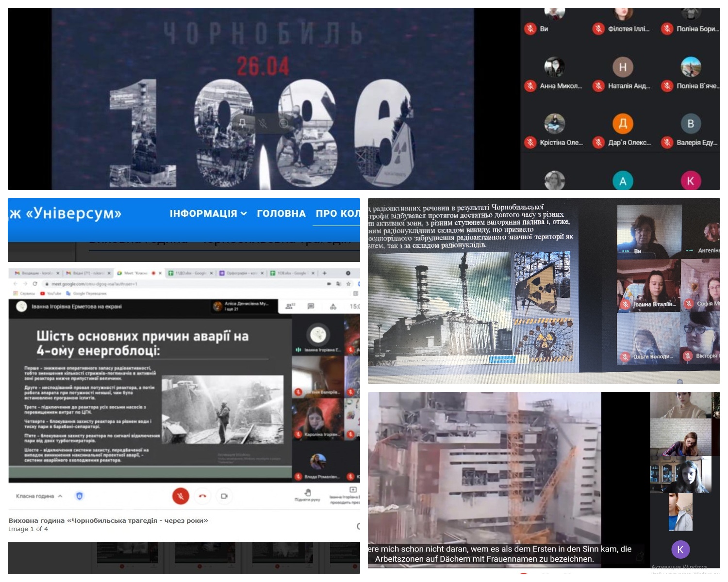Image resolution: width=728 pixels, height=582 pixels.
Task: Open the Meet chat icon
Action: coord(311,306)
